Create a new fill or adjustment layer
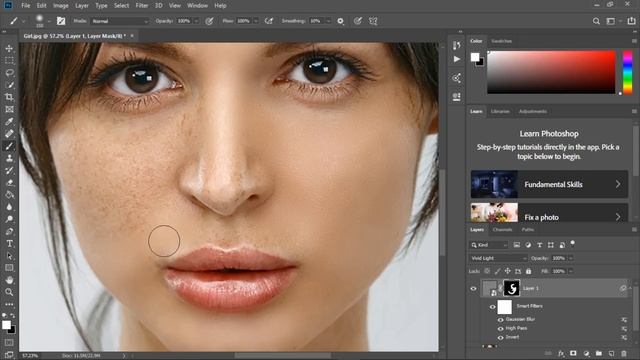This screenshot has height=360, width=640. click(x=586, y=353)
